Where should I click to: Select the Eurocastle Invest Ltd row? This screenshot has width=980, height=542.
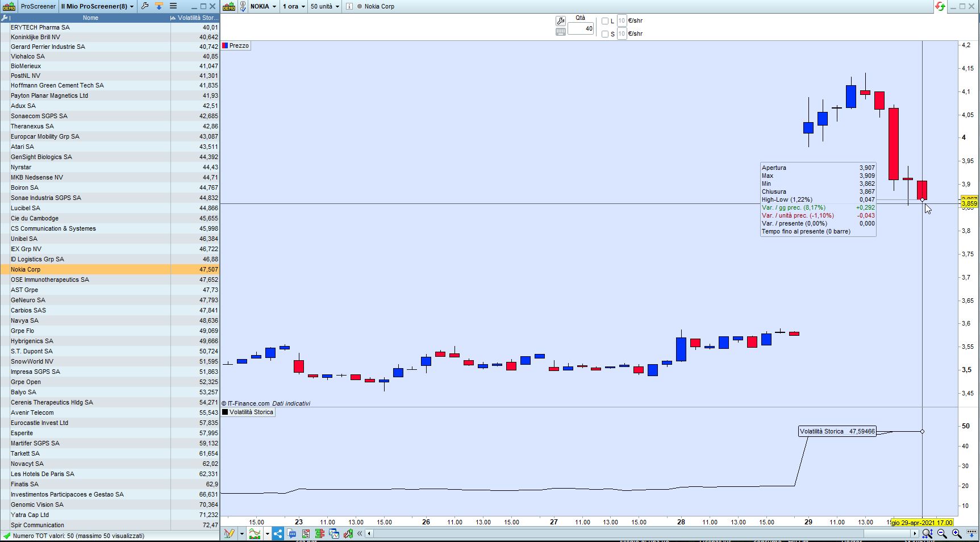click(110, 423)
